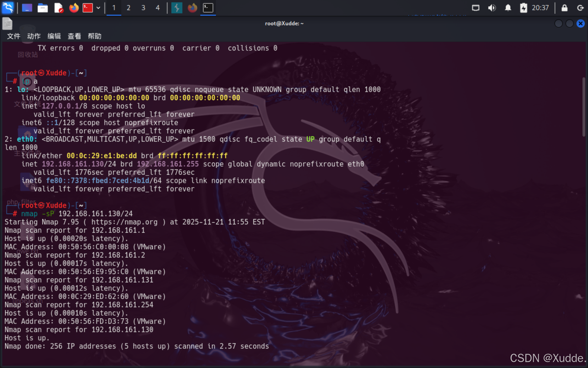Image resolution: width=588 pixels, height=368 pixels.
Task: Launch the text editor from panel
Action: click(x=58, y=8)
